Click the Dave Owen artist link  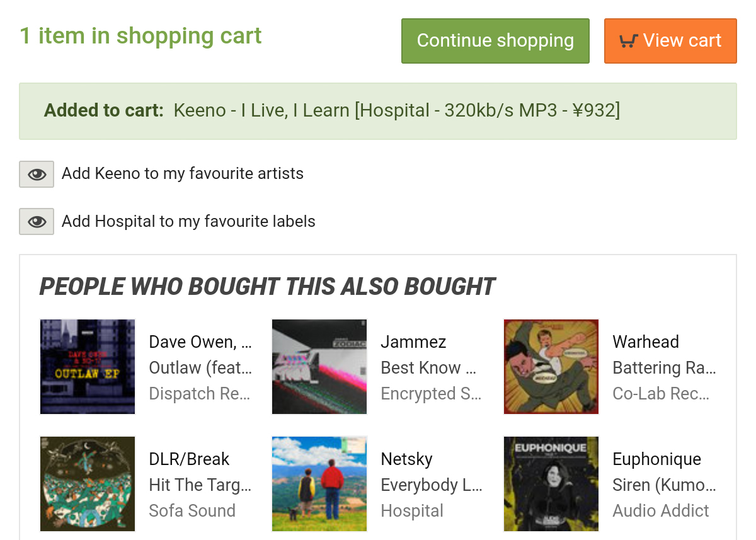point(200,342)
